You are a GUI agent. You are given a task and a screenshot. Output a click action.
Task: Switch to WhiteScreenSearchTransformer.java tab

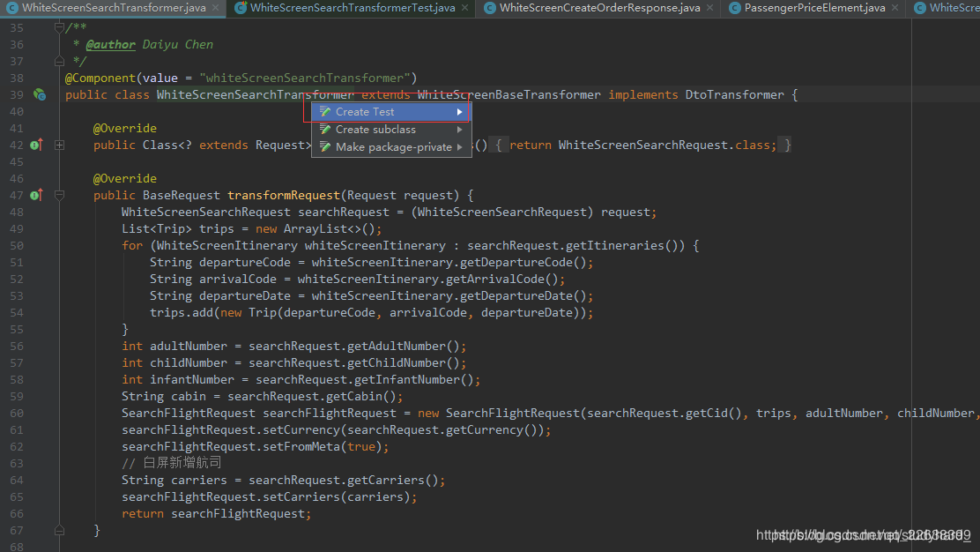[114, 8]
